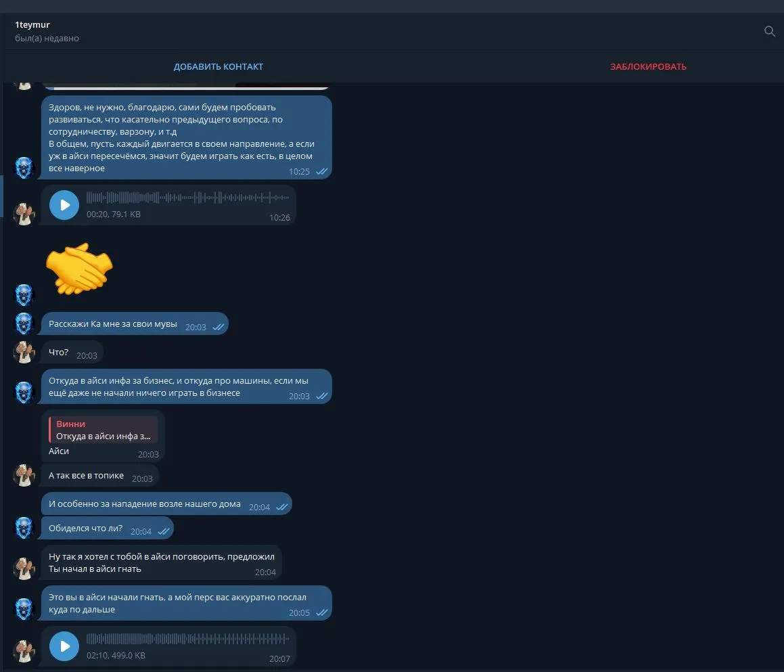
Task: Click skull avatar beside 'Расскажи Ка мне' message
Action: (x=24, y=323)
